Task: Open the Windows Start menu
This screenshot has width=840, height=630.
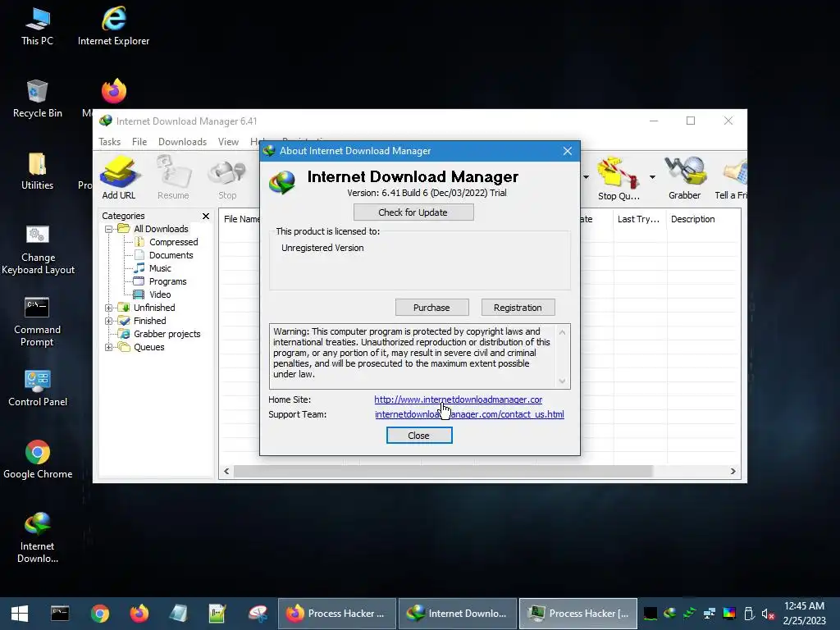Action: pos(20,614)
